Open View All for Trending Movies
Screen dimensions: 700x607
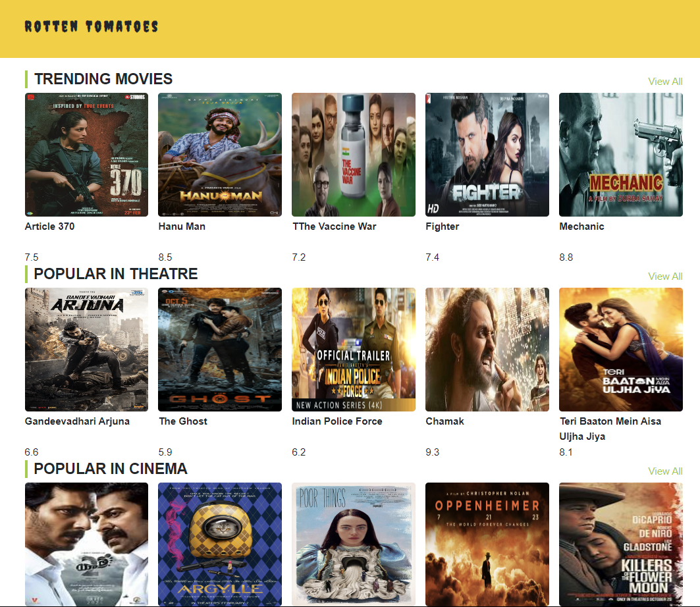[x=665, y=82]
